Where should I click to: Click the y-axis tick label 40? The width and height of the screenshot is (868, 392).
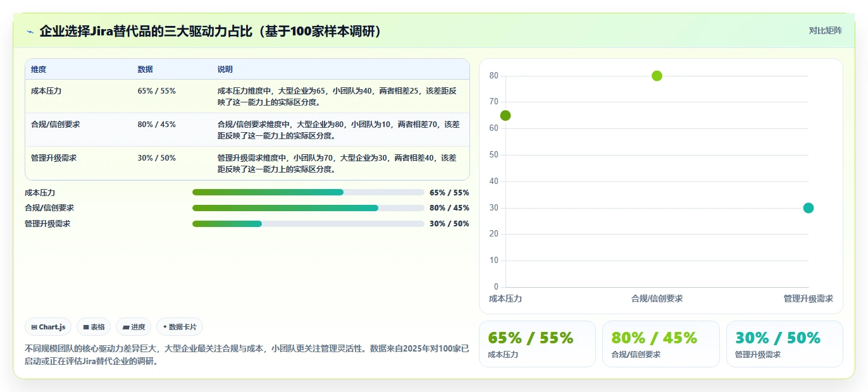[494, 181]
